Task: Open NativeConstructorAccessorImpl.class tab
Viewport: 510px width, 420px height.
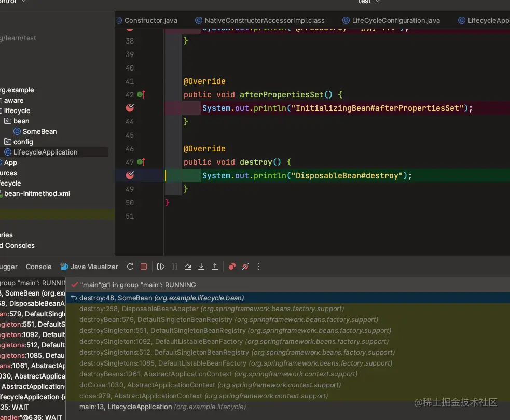Action: click(260, 20)
